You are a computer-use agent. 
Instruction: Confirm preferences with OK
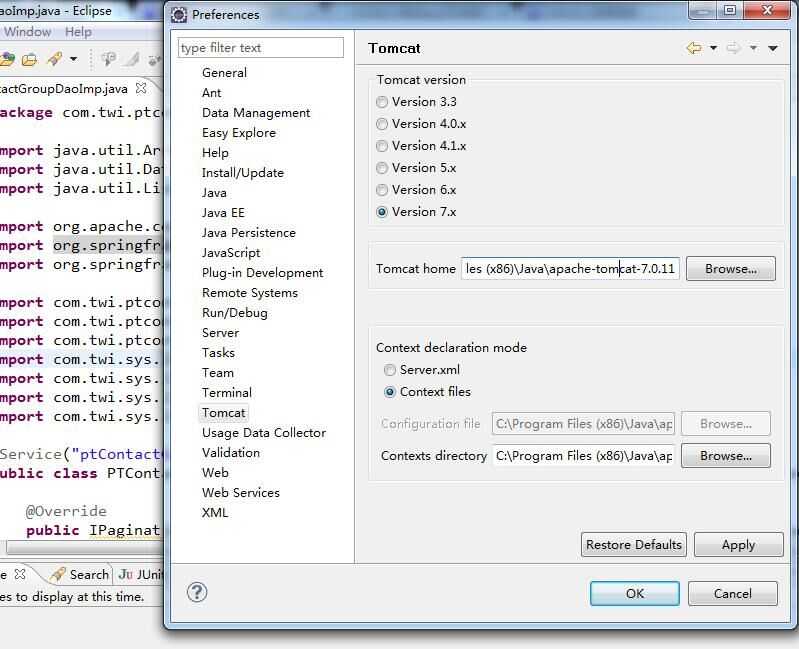point(635,593)
